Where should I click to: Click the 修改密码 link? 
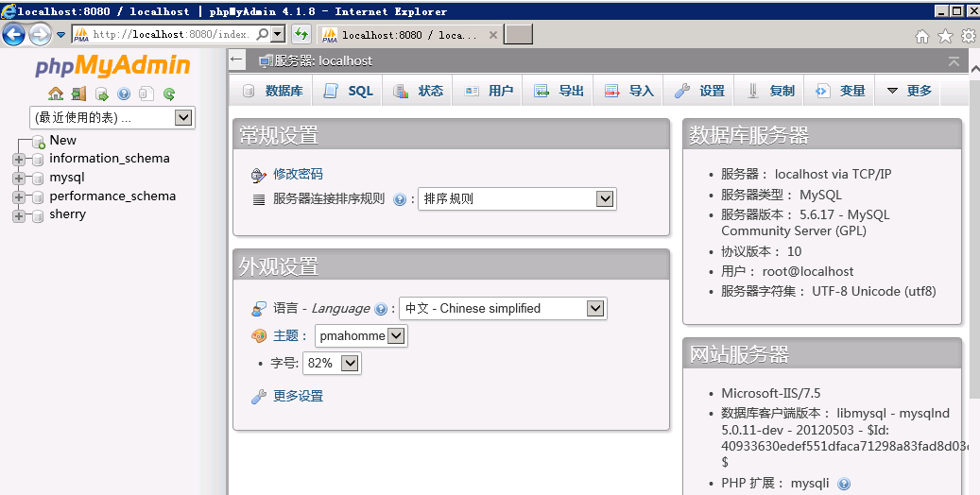point(298,174)
